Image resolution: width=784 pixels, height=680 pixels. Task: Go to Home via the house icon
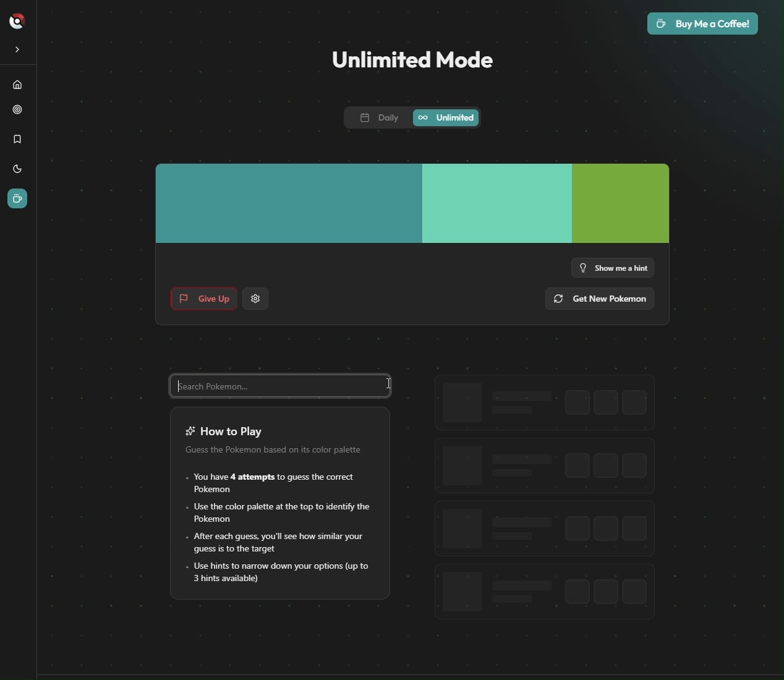[17, 85]
